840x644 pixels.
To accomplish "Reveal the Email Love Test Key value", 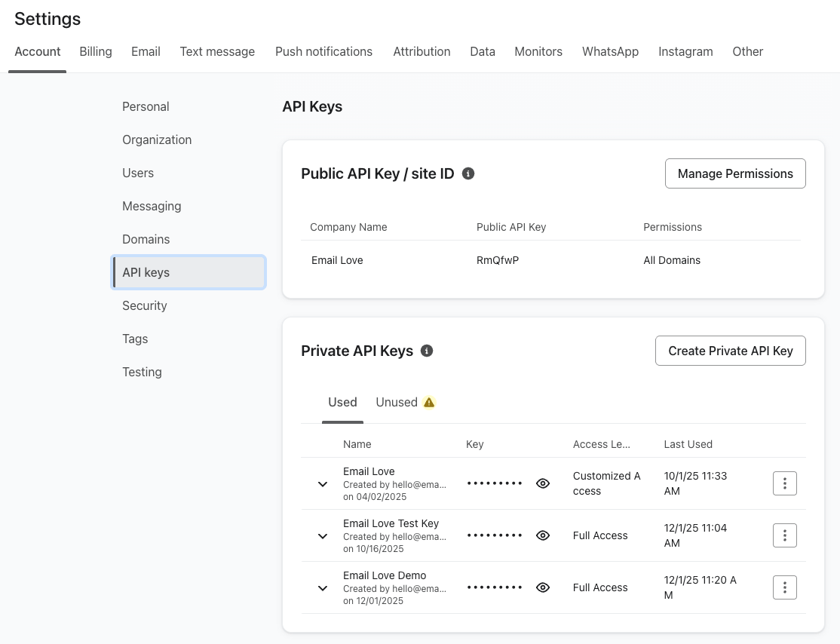I will tap(543, 535).
